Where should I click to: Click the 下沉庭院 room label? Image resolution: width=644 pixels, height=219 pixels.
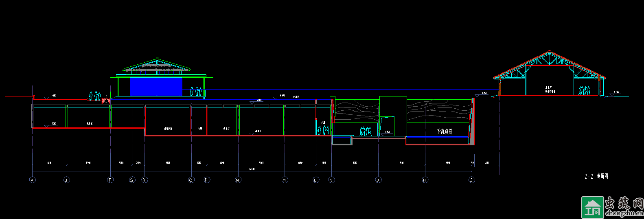[444, 131]
